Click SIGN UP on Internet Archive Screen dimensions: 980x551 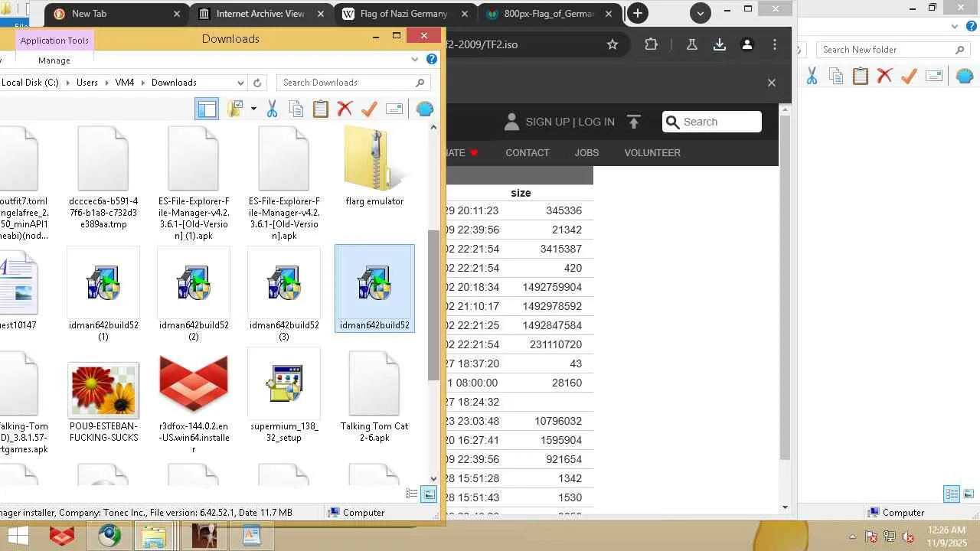pyautogui.click(x=547, y=122)
